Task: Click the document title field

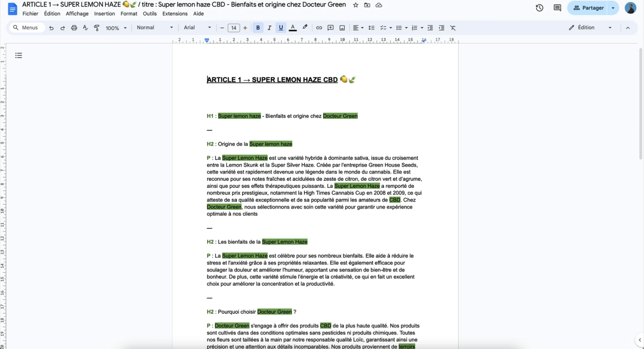Action: tap(184, 5)
